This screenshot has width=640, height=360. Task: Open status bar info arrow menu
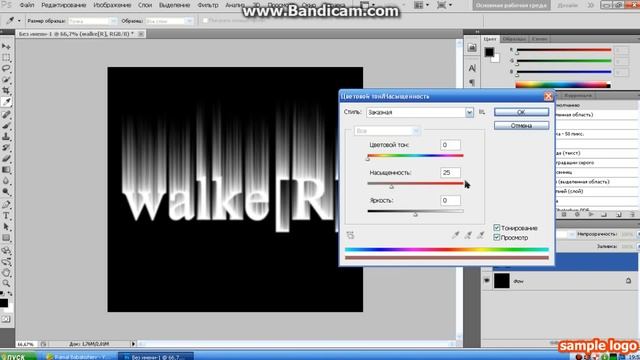(x=133, y=344)
